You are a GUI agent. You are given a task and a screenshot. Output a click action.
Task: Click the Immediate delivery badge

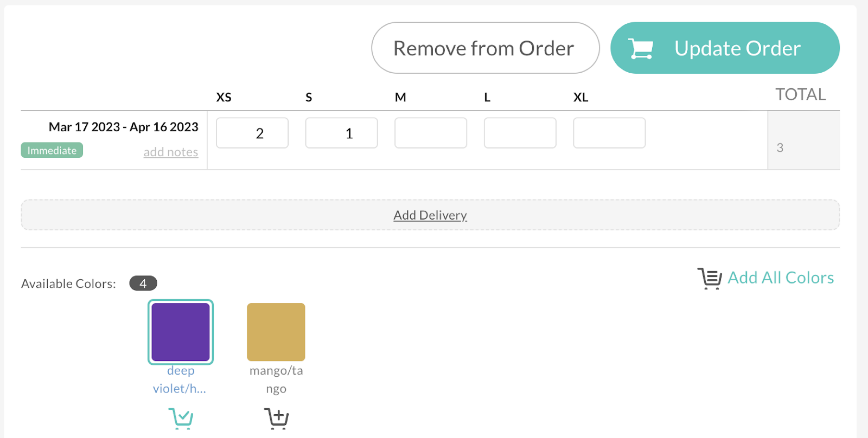click(51, 150)
